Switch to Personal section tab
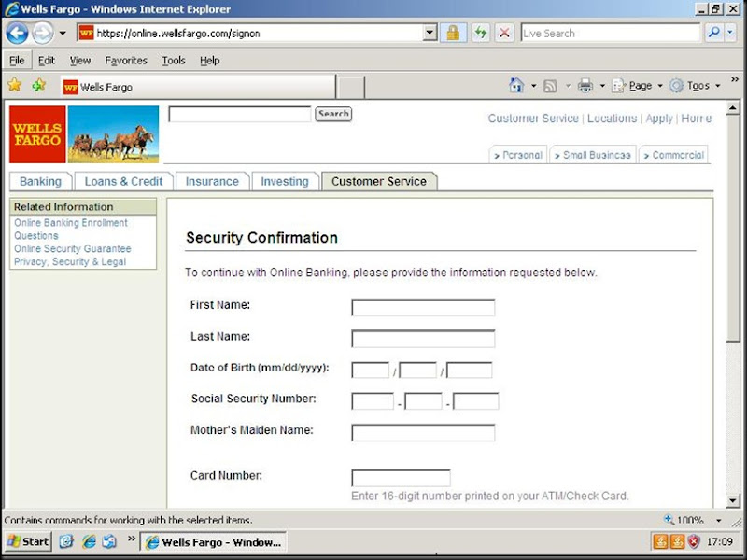Viewport: 747px width, 560px height. point(518,155)
